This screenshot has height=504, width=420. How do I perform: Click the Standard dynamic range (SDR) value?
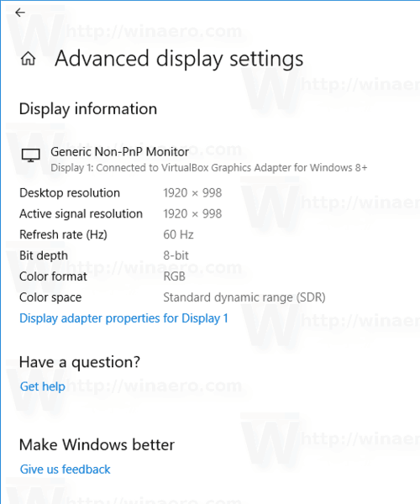click(x=244, y=297)
